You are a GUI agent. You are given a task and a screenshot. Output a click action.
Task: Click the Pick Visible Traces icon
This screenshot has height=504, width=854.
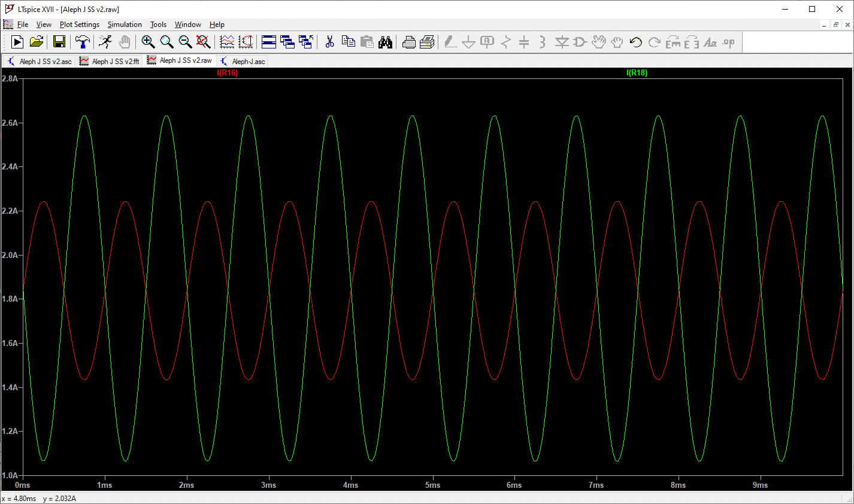pos(227,42)
